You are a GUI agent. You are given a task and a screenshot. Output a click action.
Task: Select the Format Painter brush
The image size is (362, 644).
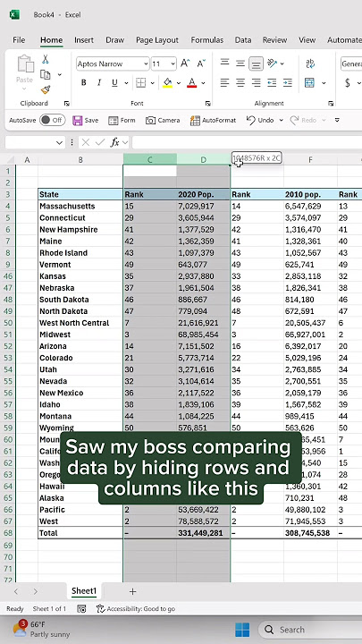point(46,89)
